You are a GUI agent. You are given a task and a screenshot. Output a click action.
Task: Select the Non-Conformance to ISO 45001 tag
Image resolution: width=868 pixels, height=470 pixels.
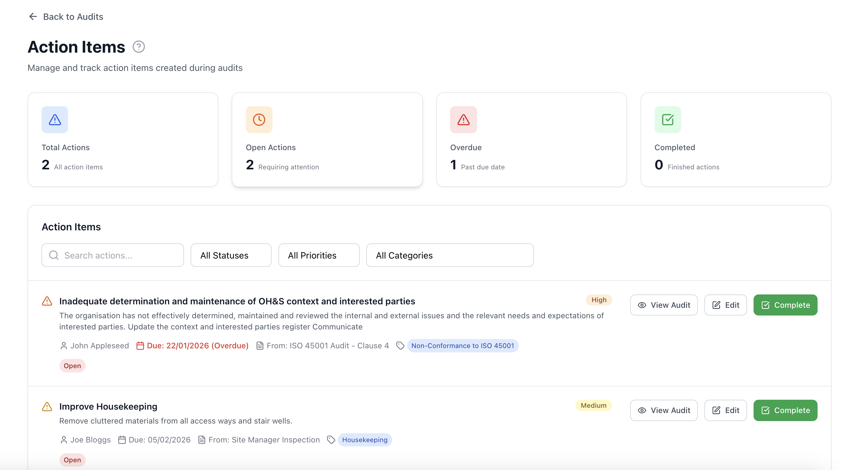(x=463, y=346)
